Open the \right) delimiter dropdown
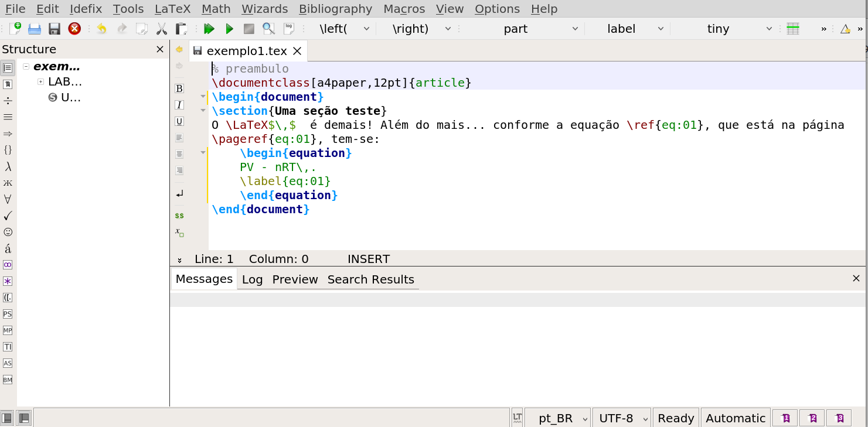Screen dimensions: 868x427 tap(421, 29)
